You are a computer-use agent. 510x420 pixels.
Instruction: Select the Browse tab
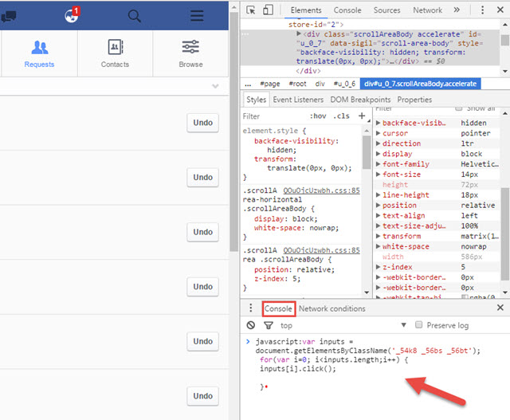point(190,53)
